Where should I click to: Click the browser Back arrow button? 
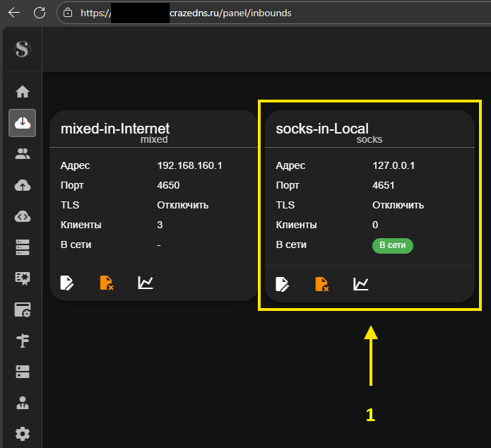[14, 12]
